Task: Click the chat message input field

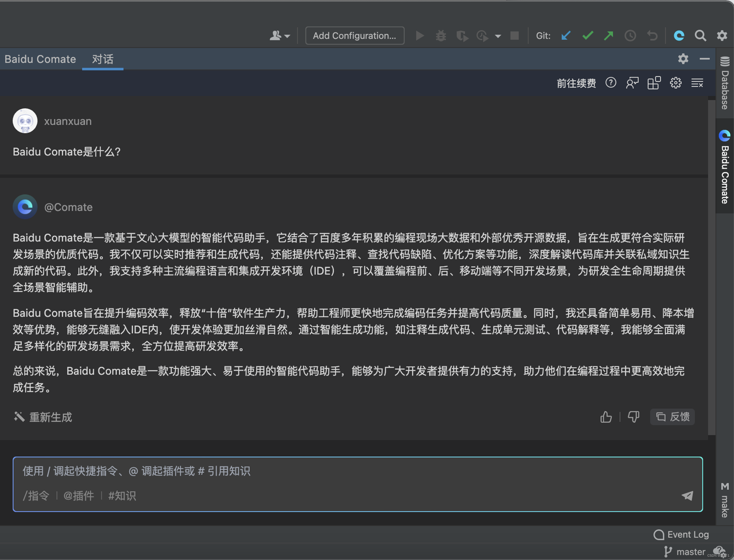Action: click(x=358, y=484)
